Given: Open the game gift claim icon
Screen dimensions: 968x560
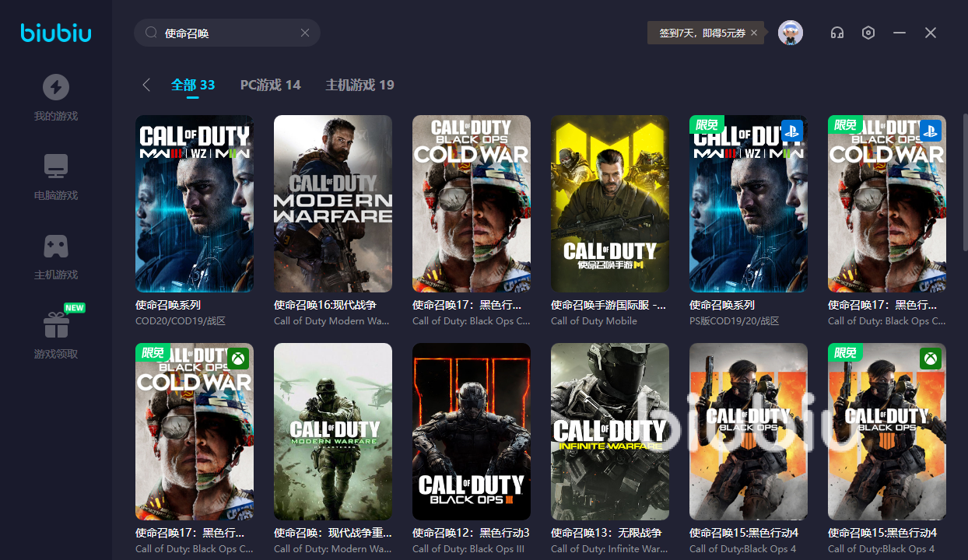Looking at the screenshot, I should tap(56, 325).
